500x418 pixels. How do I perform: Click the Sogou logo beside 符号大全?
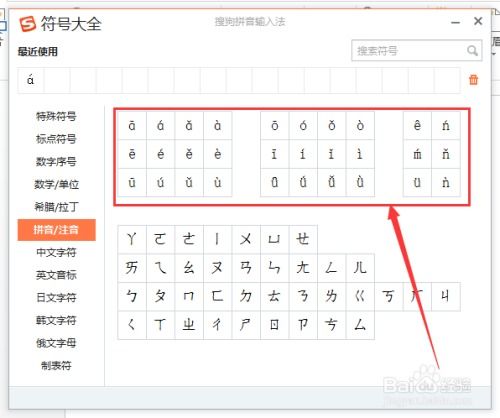(27, 24)
